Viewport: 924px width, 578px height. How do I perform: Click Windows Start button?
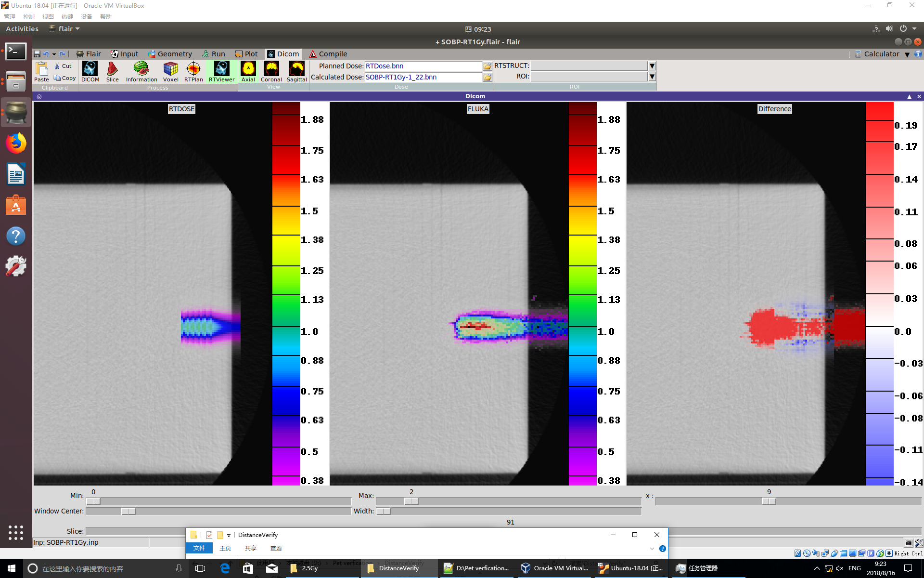12,568
